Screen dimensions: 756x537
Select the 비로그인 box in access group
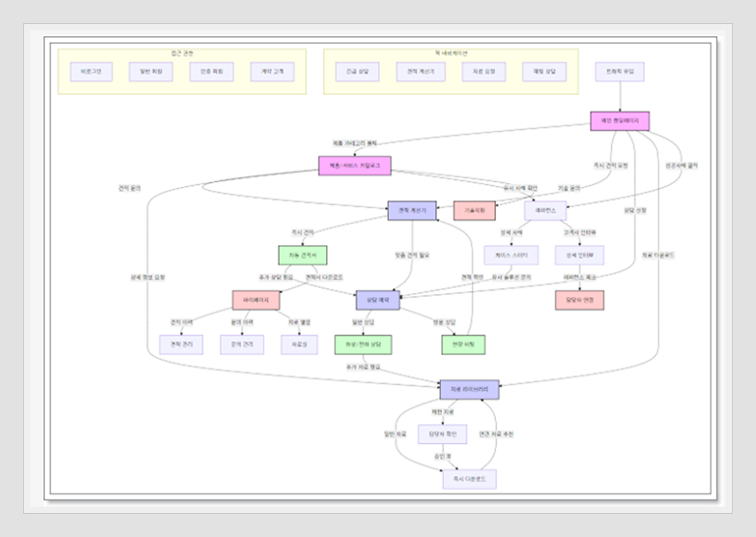91,72
